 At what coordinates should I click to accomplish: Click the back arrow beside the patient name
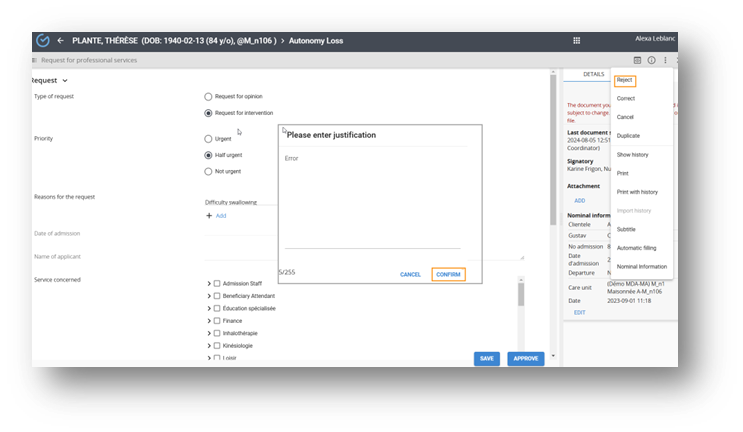click(x=61, y=40)
